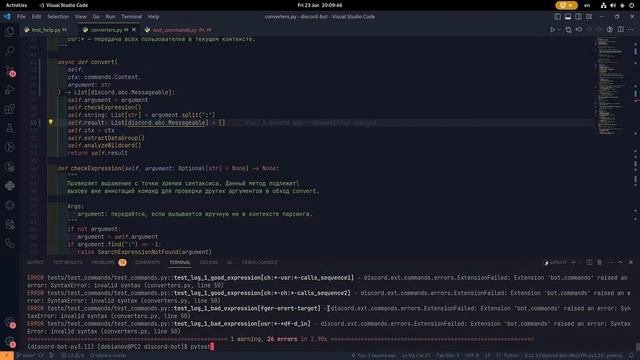Open the Edit menu

(36, 17)
